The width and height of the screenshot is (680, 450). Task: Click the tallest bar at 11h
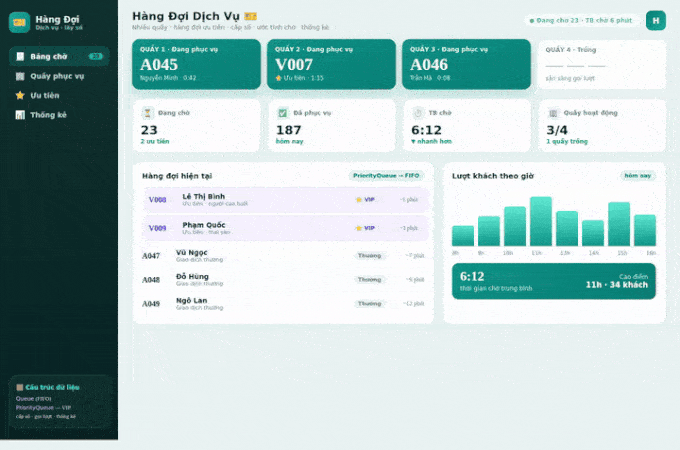click(x=541, y=222)
